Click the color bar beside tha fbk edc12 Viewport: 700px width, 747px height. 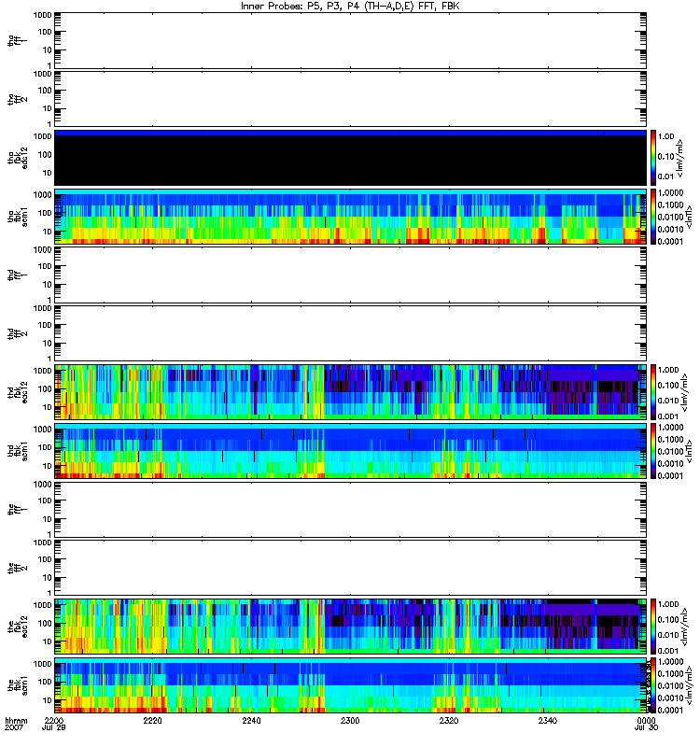653,158
